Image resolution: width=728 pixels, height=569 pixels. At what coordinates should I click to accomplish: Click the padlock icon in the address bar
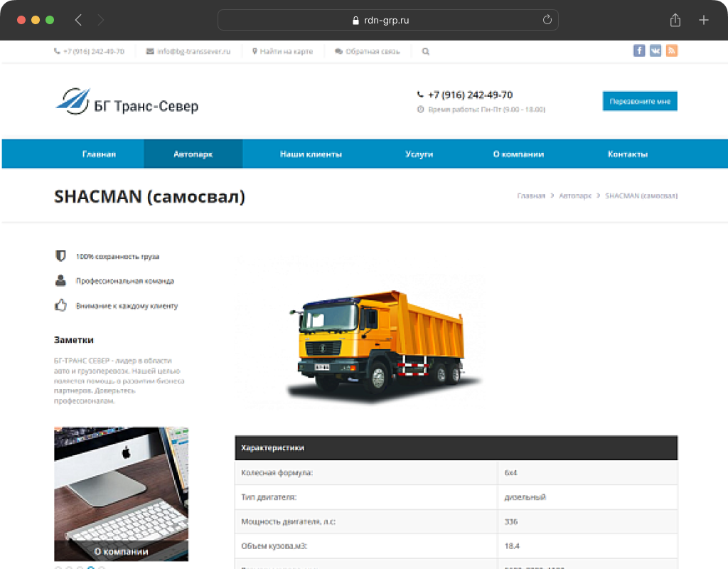click(355, 21)
